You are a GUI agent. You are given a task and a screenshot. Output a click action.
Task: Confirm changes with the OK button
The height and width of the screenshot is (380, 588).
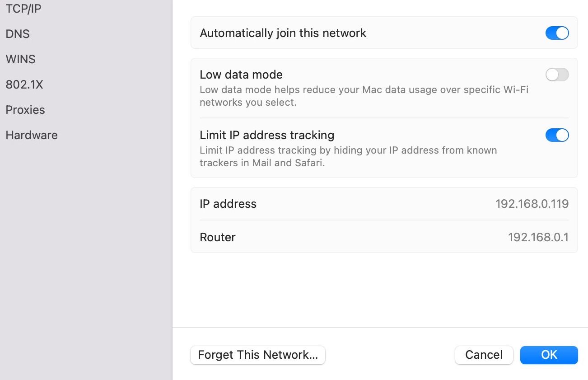coord(549,355)
